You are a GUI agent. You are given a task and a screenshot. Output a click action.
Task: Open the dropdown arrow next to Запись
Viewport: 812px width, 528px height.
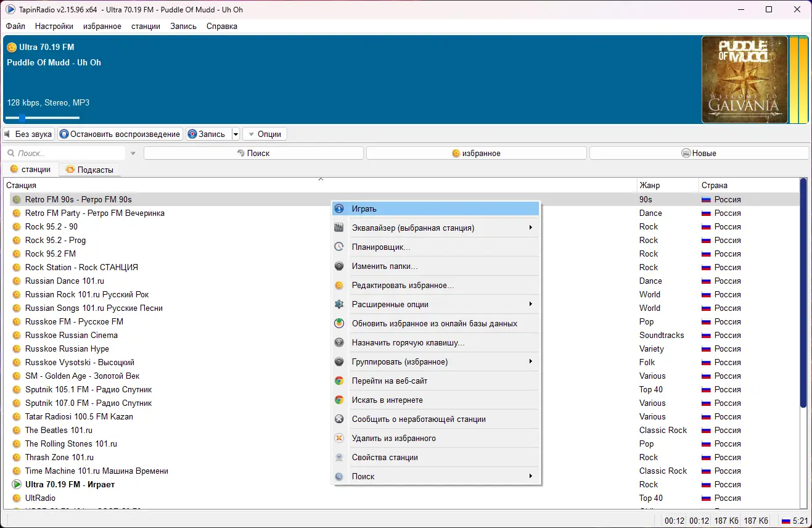click(x=236, y=134)
